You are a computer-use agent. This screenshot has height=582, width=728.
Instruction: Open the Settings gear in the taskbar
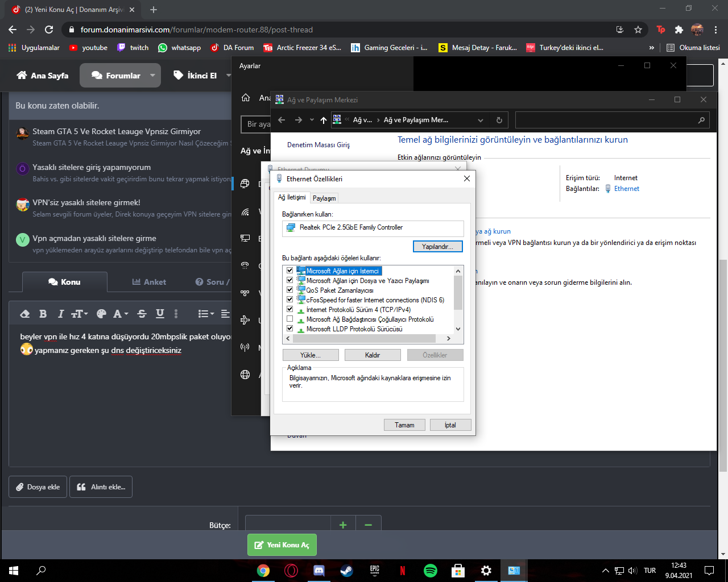click(x=486, y=571)
